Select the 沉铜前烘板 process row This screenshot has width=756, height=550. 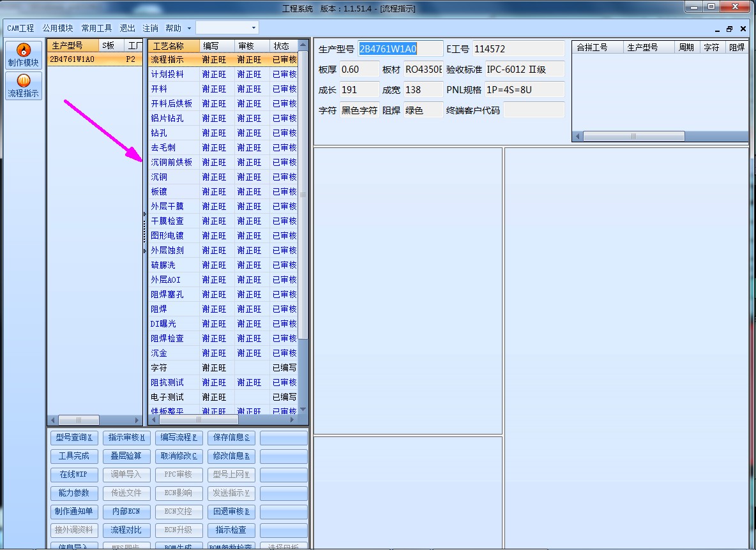223,162
